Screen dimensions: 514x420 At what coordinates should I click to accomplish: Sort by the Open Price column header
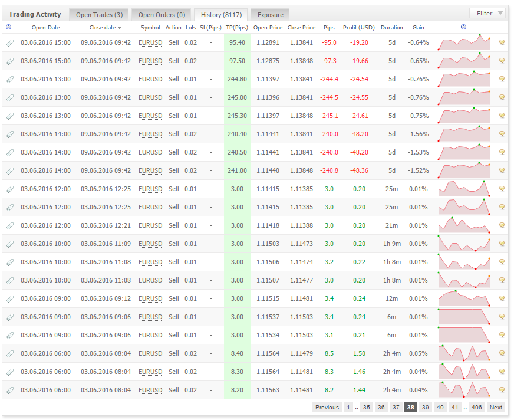click(x=268, y=28)
